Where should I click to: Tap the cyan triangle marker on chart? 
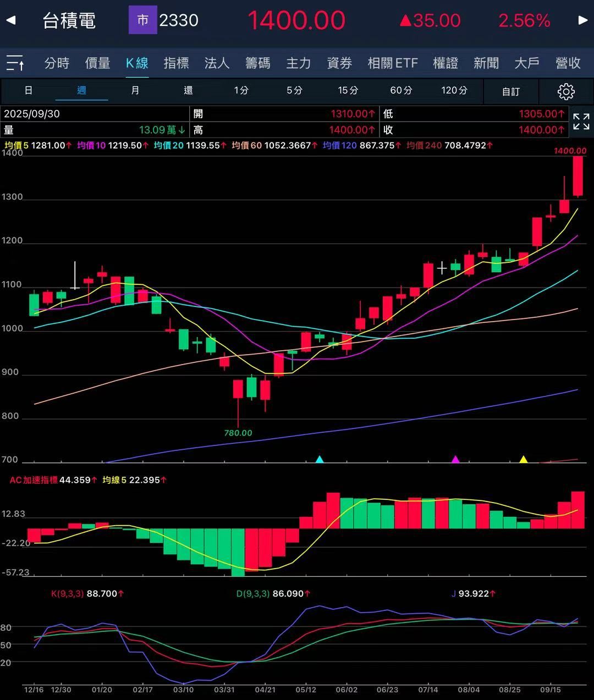[x=320, y=459]
